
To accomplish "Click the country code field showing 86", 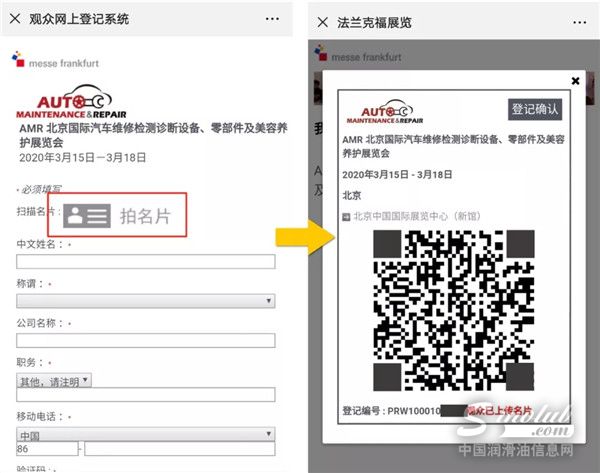I will 48,451.
